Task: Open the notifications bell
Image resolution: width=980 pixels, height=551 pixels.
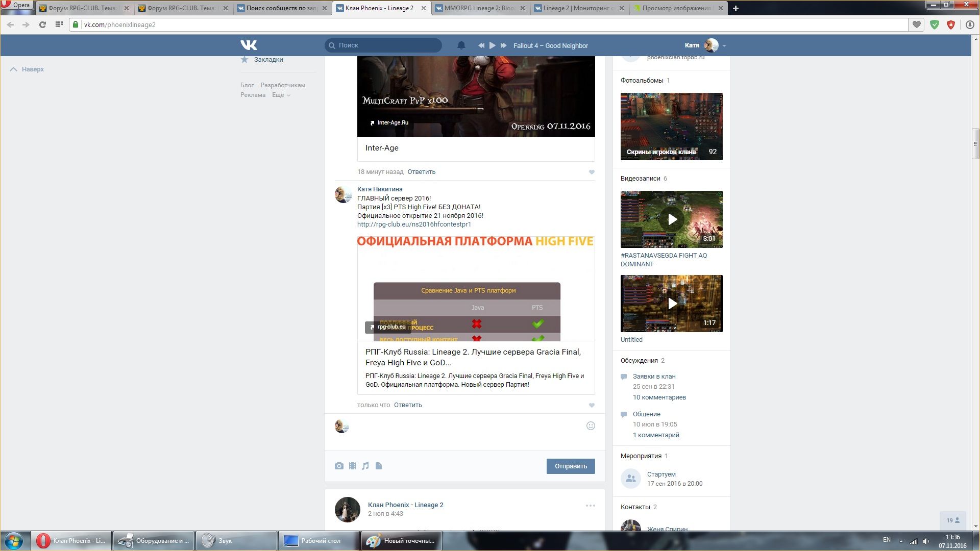Action: tap(461, 45)
